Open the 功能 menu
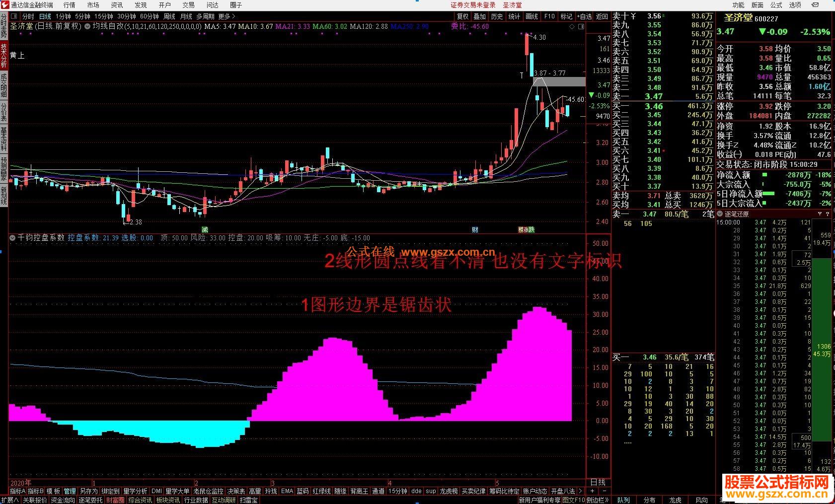 pyautogui.click(x=739, y=5)
